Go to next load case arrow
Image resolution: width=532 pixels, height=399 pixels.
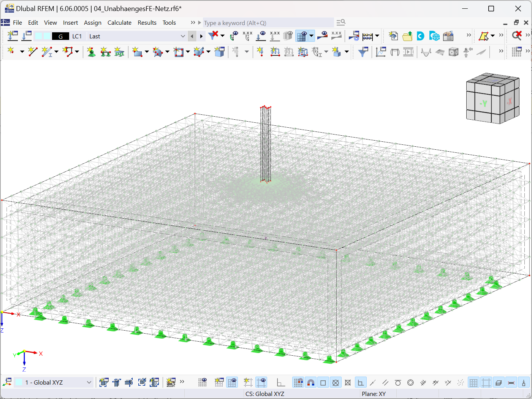[201, 36]
